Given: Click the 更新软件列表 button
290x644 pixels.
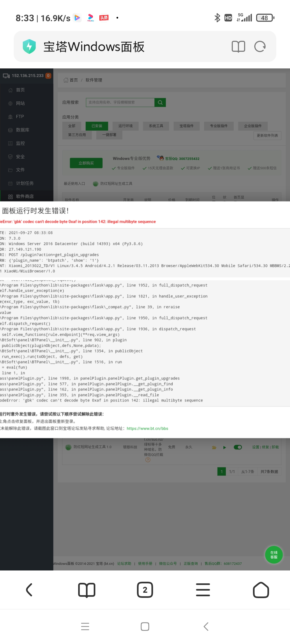Looking at the screenshot, I should click(x=267, y=136).
